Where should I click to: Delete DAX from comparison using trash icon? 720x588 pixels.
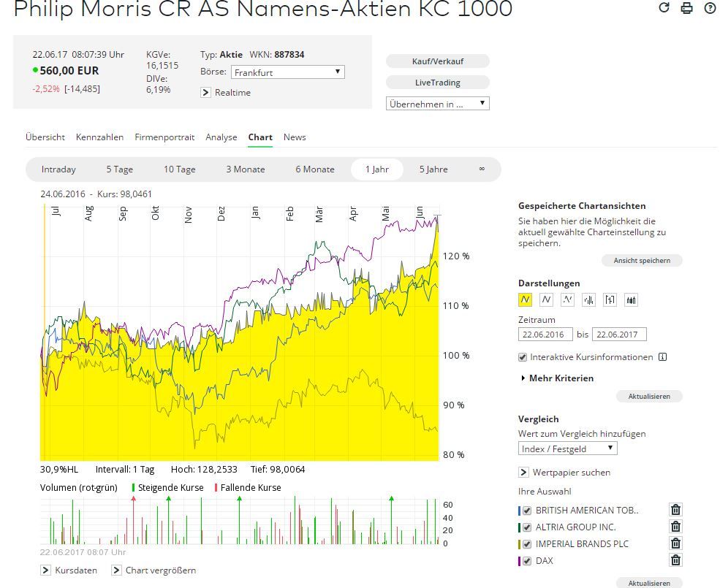coord(676,560)
